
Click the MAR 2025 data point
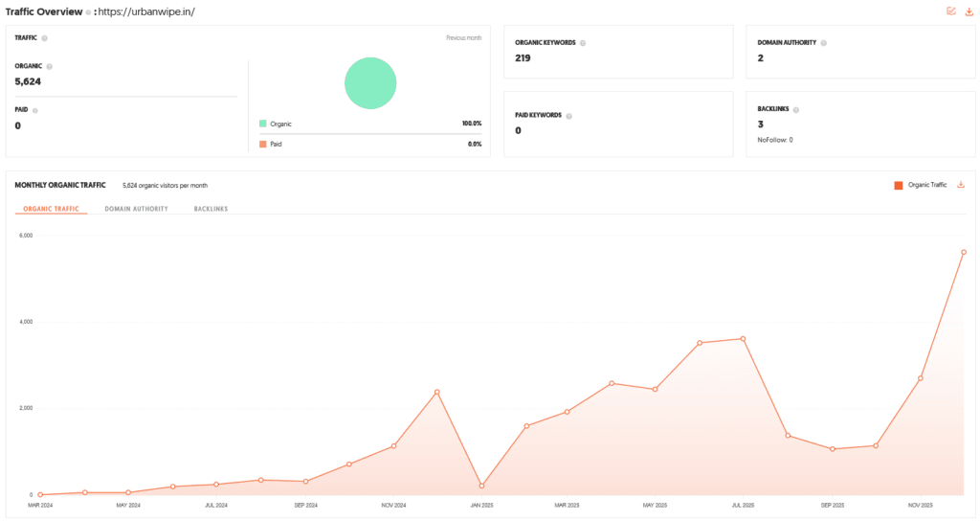pos(567,412)
